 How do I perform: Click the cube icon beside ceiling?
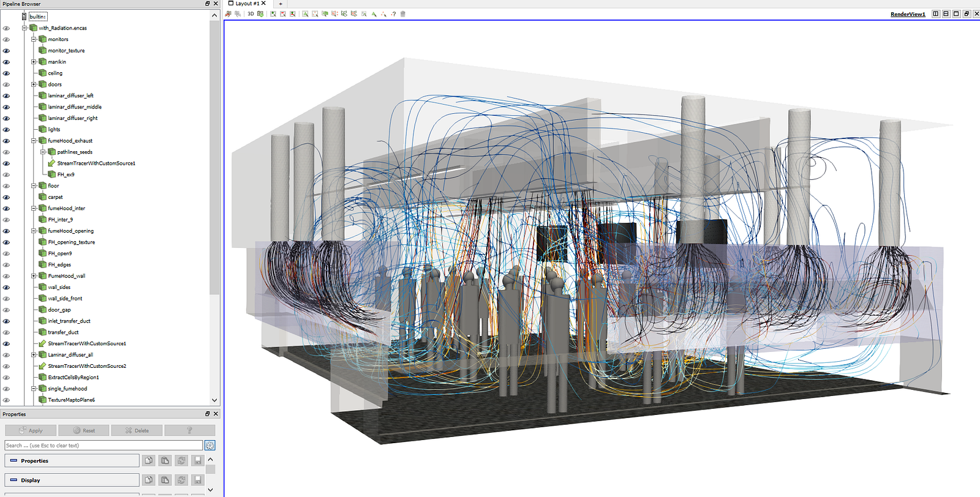[42, 73]
